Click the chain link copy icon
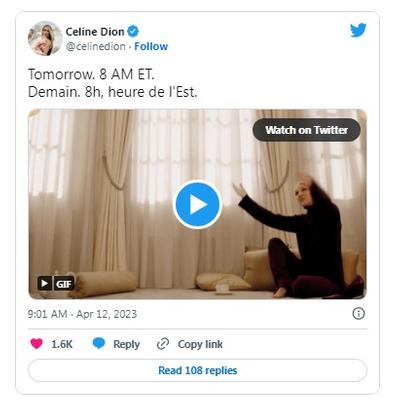This screenshot has height=407, width=400. [163, 344]
